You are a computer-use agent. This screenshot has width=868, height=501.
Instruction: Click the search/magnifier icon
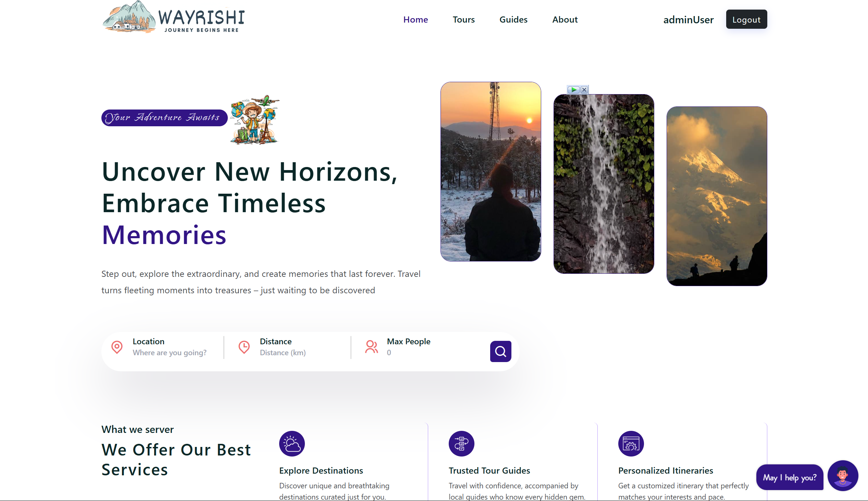click(x=500, y=351)
